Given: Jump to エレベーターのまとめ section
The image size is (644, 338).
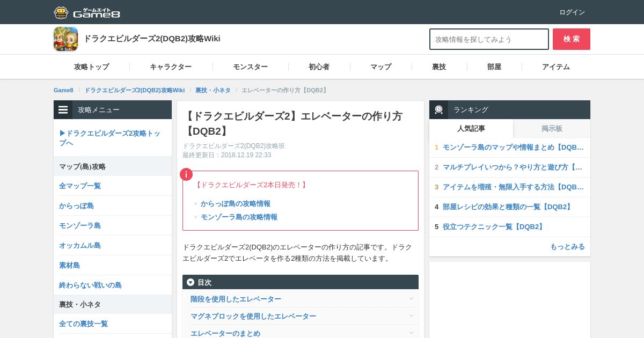Looking at the screenshot, I should (x=225, y=333).
